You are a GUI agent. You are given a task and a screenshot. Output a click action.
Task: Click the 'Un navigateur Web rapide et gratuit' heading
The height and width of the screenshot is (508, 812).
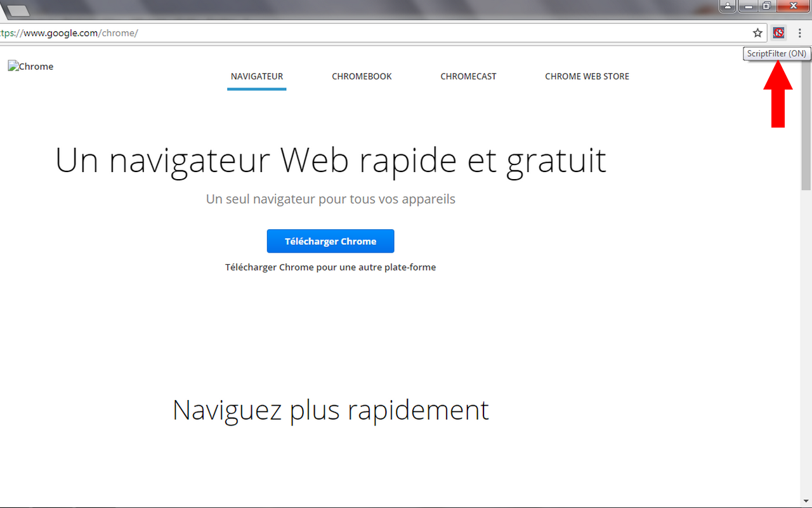(331, 160)
